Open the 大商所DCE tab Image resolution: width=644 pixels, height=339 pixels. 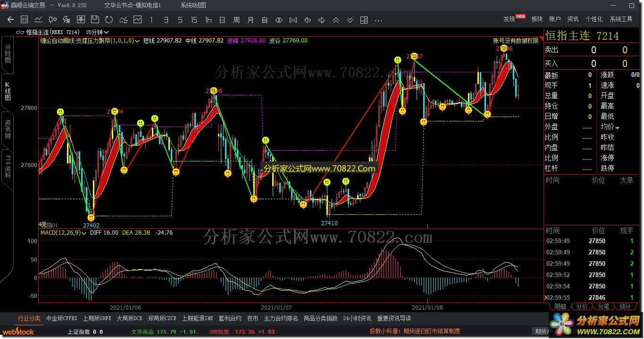129,318
